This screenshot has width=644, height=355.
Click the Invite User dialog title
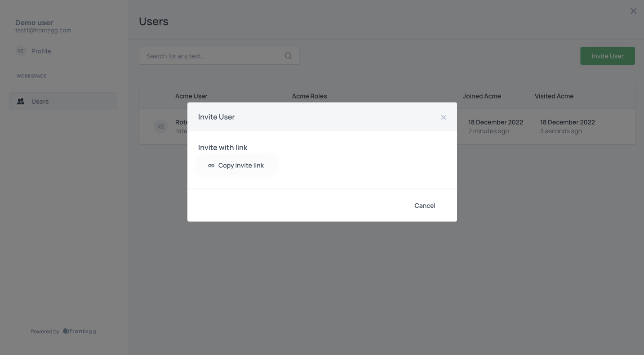(x=217, y=117)
